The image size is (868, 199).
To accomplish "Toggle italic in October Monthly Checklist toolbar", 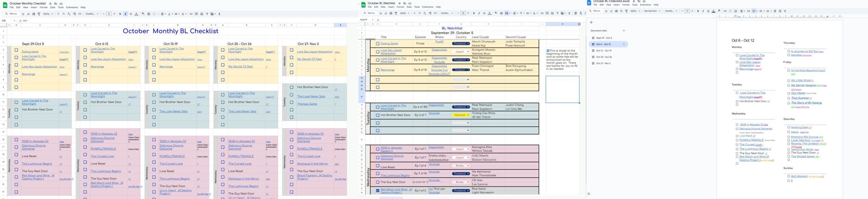I will [x=125, y=14].
